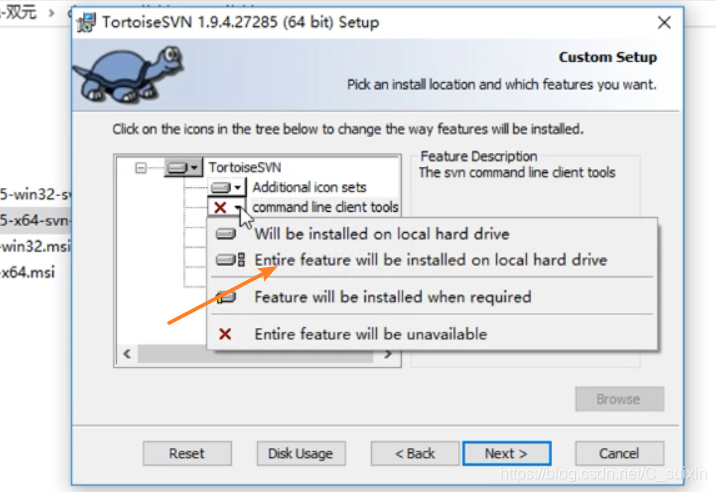Screen dimensions: 716x492
Task: Click the feature tree's left scroll arrow
Action: (x=127, y=354)
